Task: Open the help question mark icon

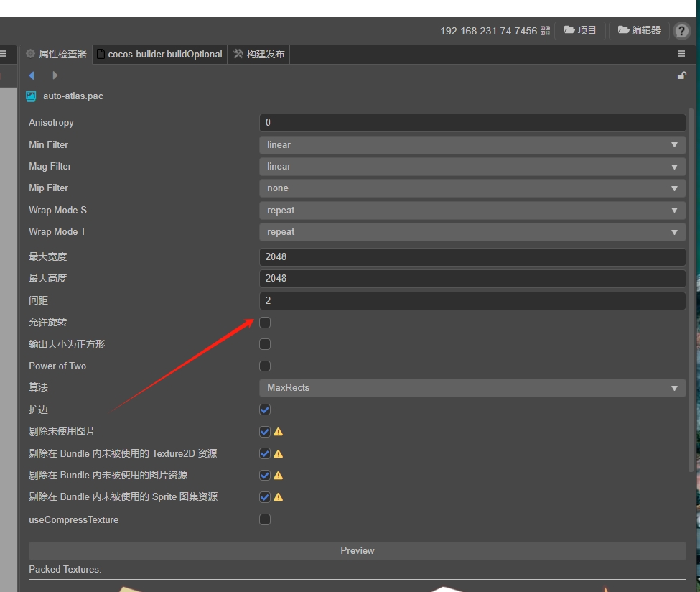Action: coord(681,31)
